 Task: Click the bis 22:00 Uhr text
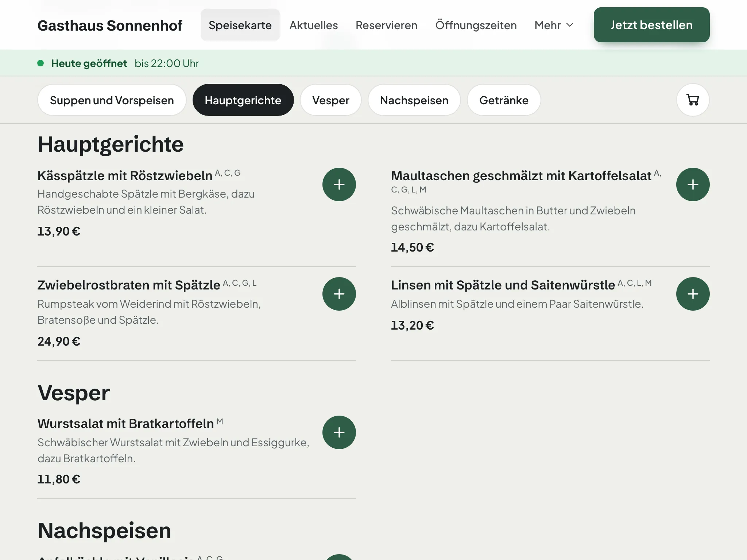point(167,63)
